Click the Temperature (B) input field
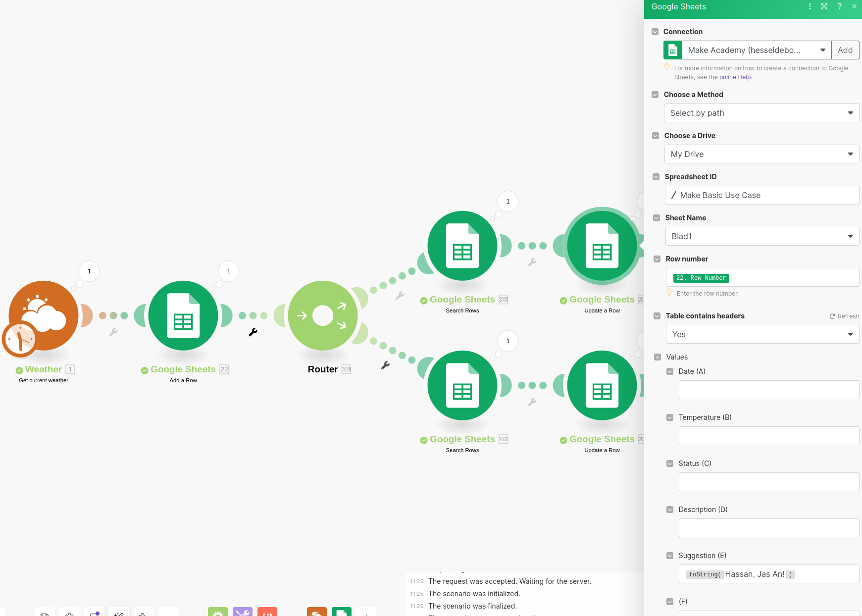 (x=769, y=436)
